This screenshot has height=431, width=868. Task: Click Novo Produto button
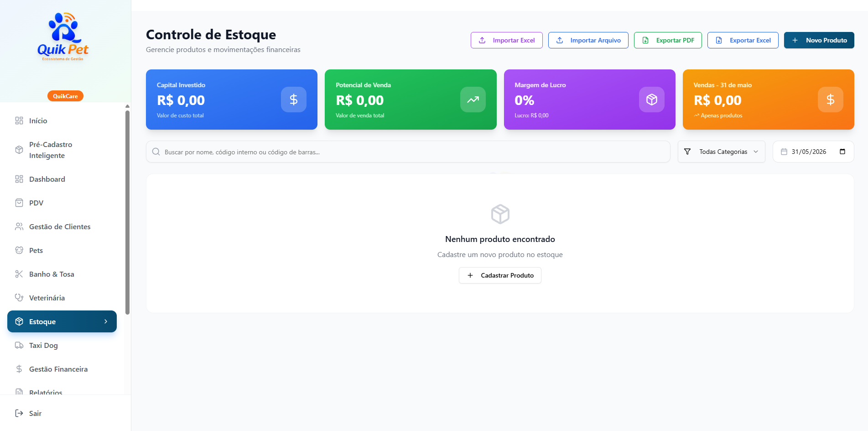coord(819,40)
